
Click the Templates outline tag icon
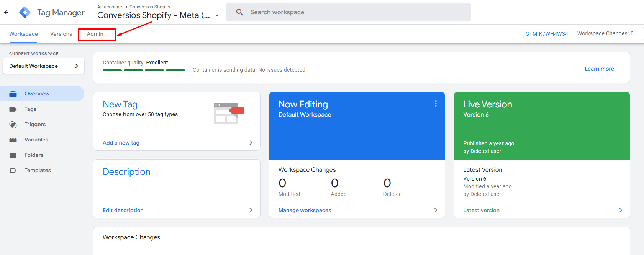point(13,171)
